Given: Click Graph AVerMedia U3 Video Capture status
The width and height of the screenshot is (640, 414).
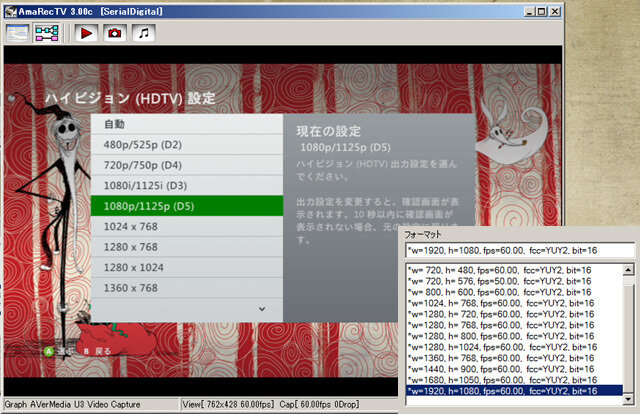Looking at the screenshot, I should click(72, 405).
